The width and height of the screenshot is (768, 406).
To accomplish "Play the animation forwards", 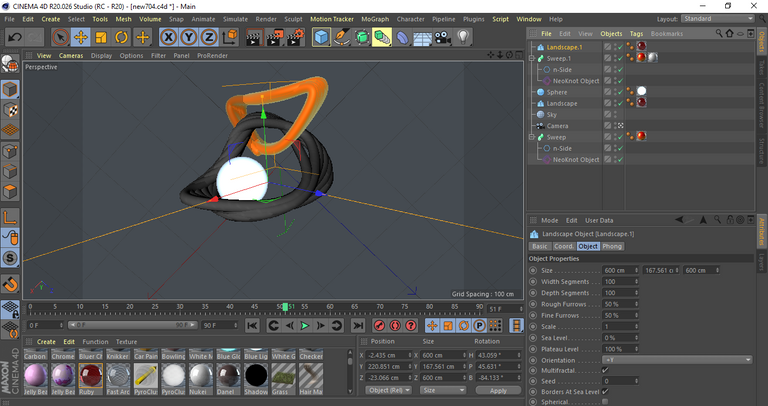I will pos(305,325).
